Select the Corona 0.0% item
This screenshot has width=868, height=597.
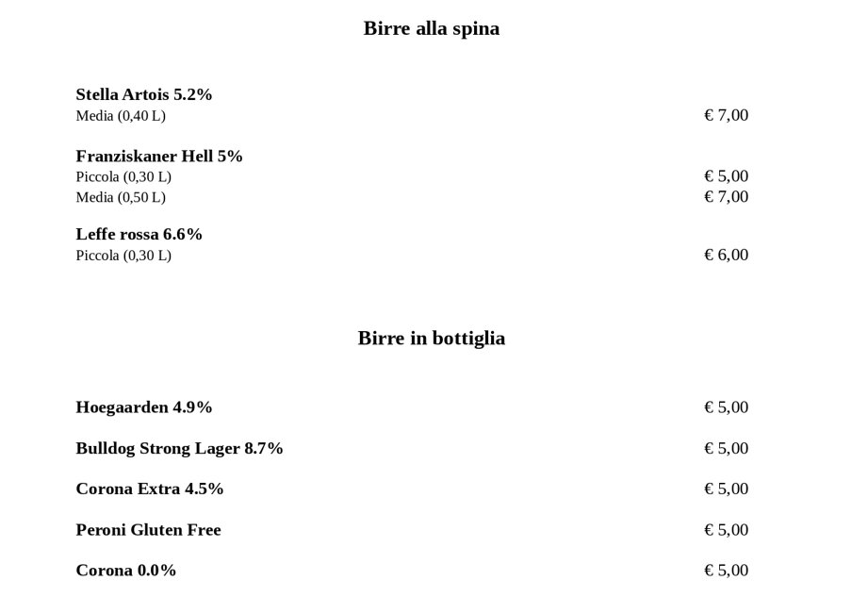tap(125, 571)
